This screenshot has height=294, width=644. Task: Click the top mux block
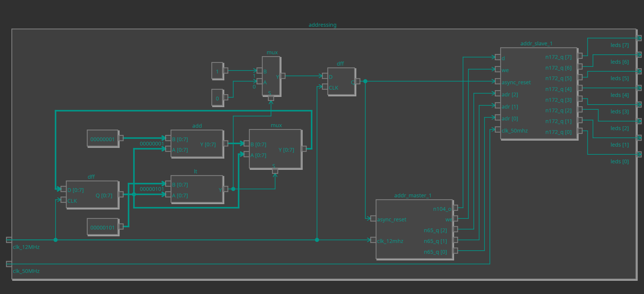[x=271, y=76]
